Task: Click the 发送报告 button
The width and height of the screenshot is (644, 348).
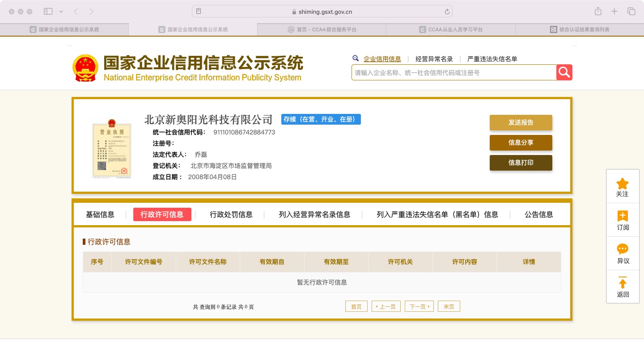Action: [521, 122]
